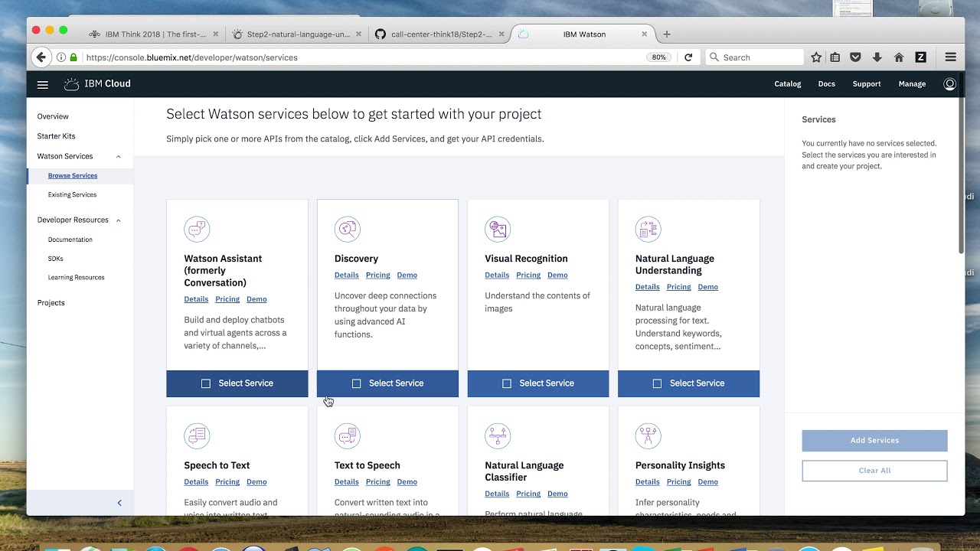980x551 pixels.
Task: Open Pricing link for Natural Language Understanding
Action: (678, 287)
